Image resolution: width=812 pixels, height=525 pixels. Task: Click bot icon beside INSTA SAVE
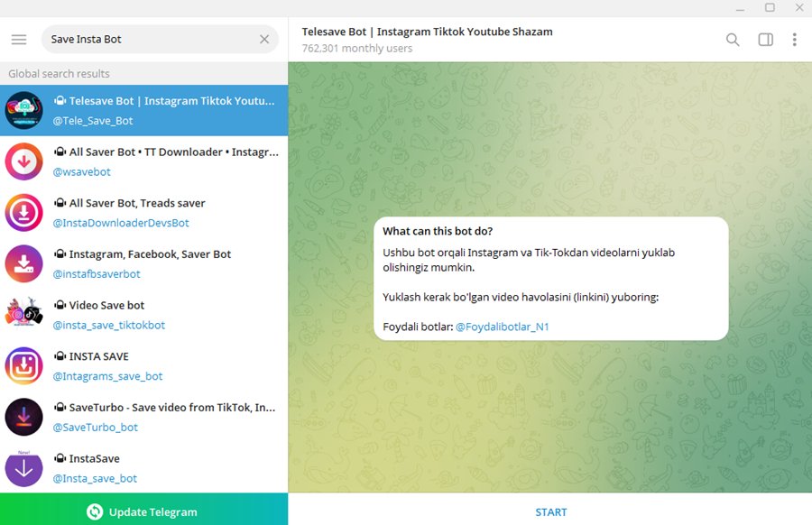[x=60, y=356]
